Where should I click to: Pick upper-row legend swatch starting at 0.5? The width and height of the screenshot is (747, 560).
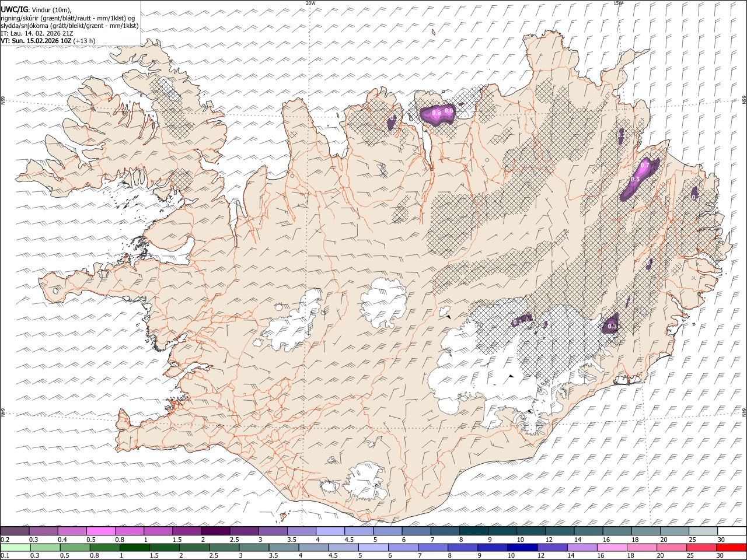point(100,531)
